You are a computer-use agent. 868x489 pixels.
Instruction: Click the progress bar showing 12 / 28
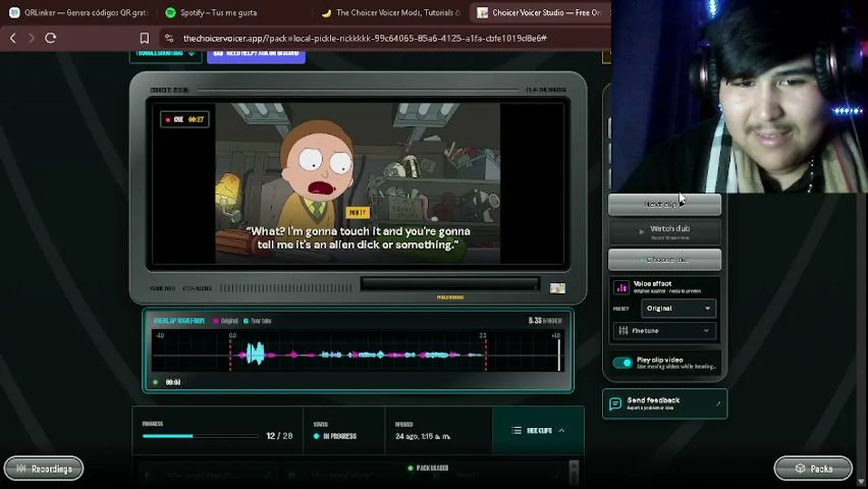200,436
